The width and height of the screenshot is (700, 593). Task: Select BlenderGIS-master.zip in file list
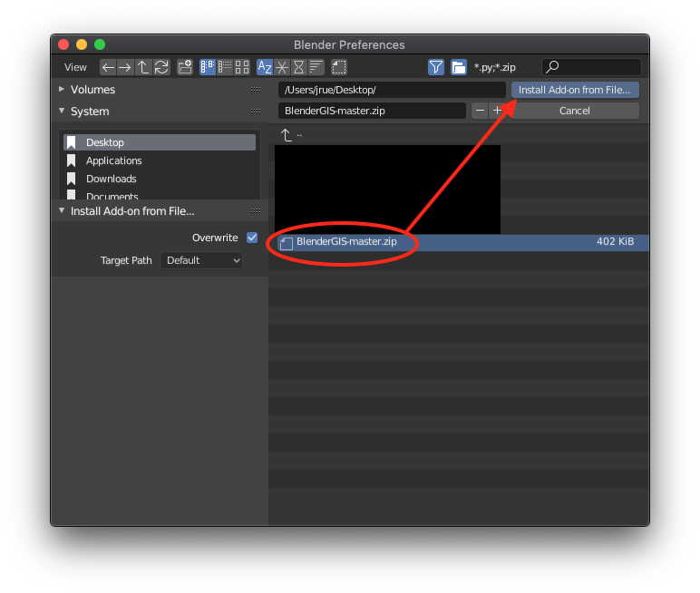462,242
